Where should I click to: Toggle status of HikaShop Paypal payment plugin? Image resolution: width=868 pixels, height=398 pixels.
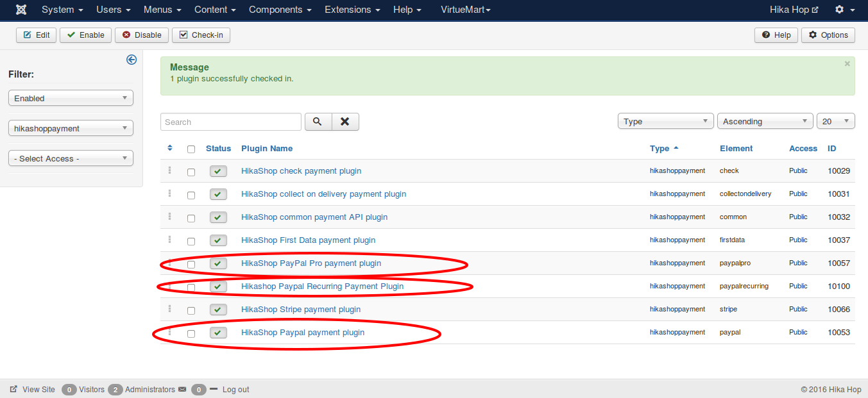(218, 333)
